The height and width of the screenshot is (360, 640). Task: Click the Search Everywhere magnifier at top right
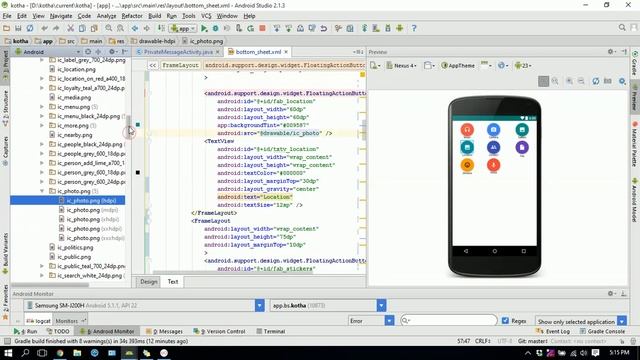[622, 27]
